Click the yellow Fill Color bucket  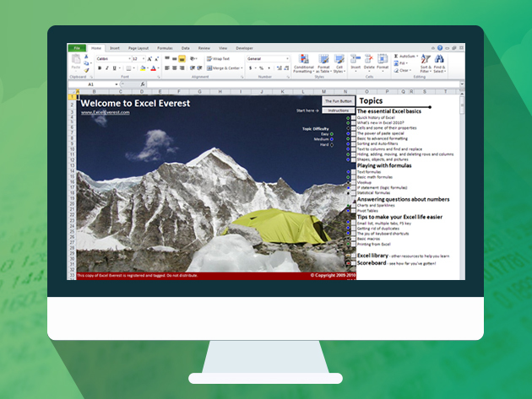coord(143,68)
